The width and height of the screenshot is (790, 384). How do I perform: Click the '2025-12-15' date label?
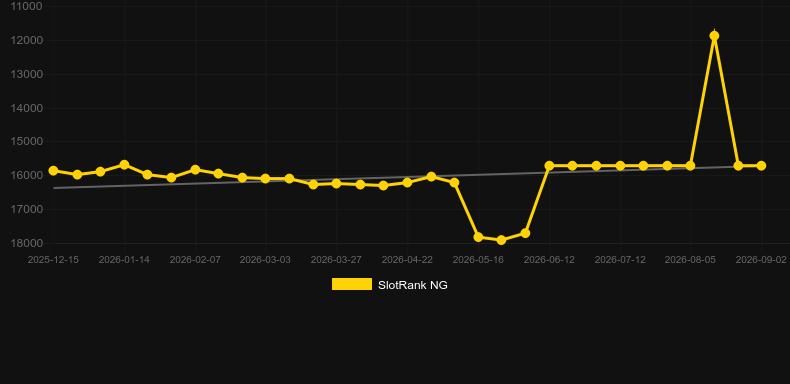point(53,260)
